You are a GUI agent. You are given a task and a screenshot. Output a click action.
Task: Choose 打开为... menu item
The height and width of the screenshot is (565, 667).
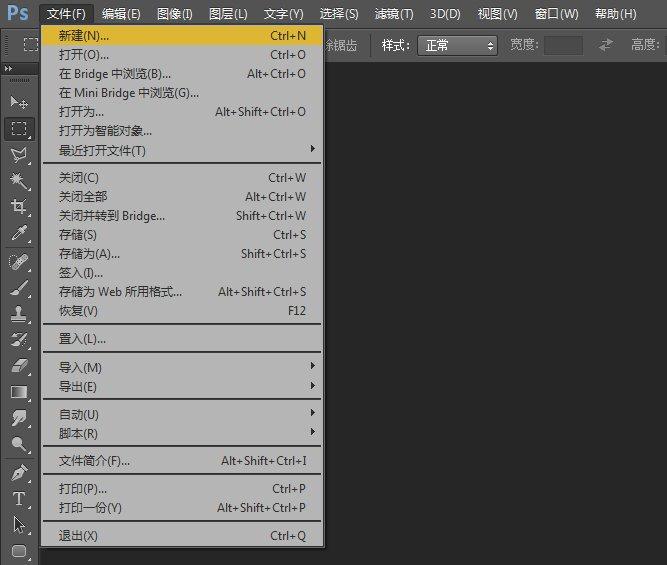pos(182,112)
